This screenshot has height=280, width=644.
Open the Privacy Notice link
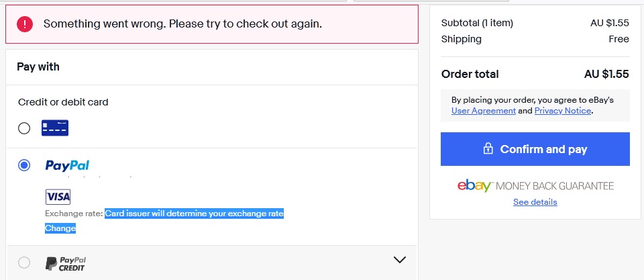click(563, 111)
